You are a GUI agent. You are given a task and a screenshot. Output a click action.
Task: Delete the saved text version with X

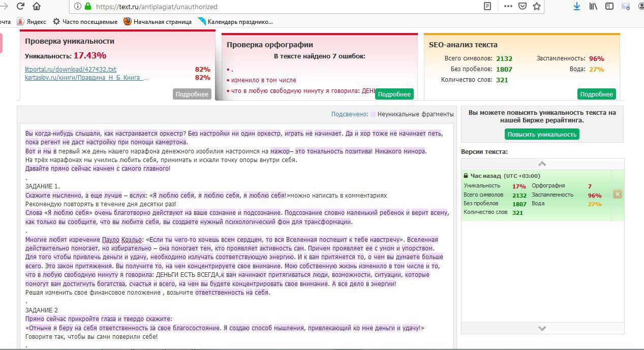[617, 194]
